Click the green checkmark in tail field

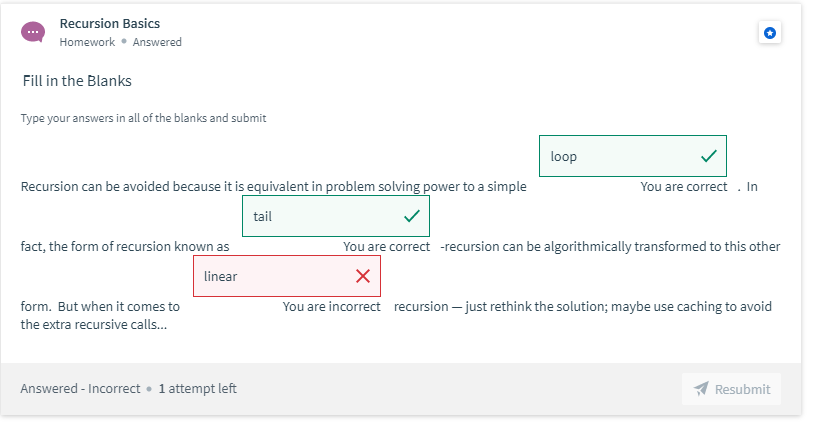pos(412,216)
